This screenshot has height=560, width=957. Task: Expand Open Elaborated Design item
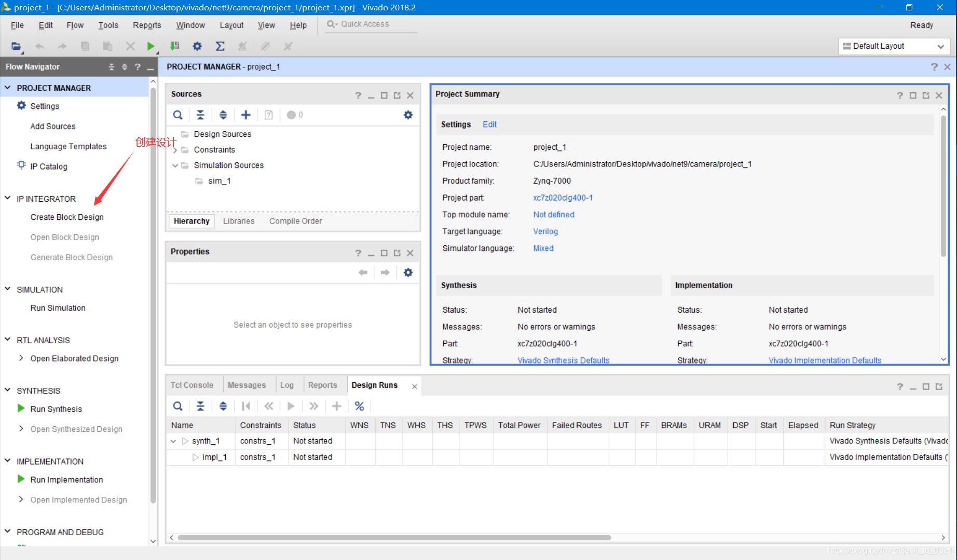(x=21, y=358)
